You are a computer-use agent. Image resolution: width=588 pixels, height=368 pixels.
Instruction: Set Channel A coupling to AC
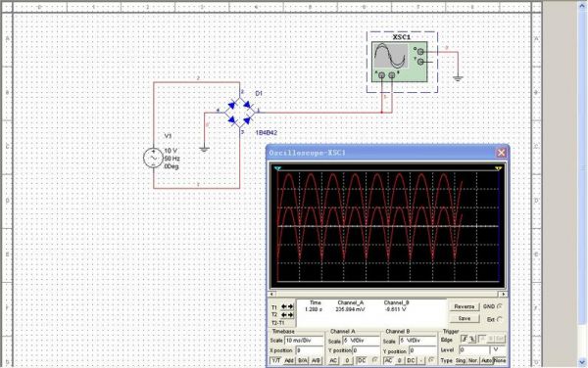pyautogui.click(x=333, y=360)
